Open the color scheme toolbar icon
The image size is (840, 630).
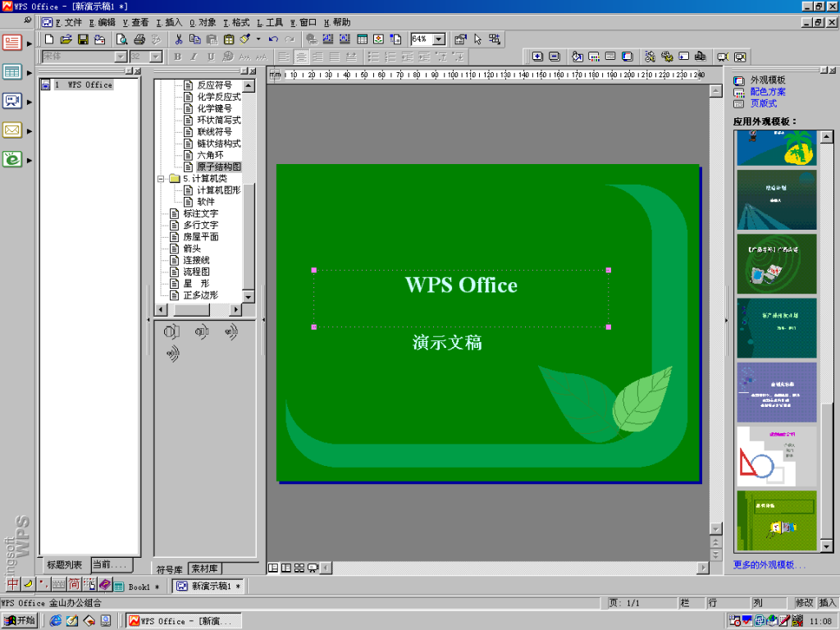point(594,57)
